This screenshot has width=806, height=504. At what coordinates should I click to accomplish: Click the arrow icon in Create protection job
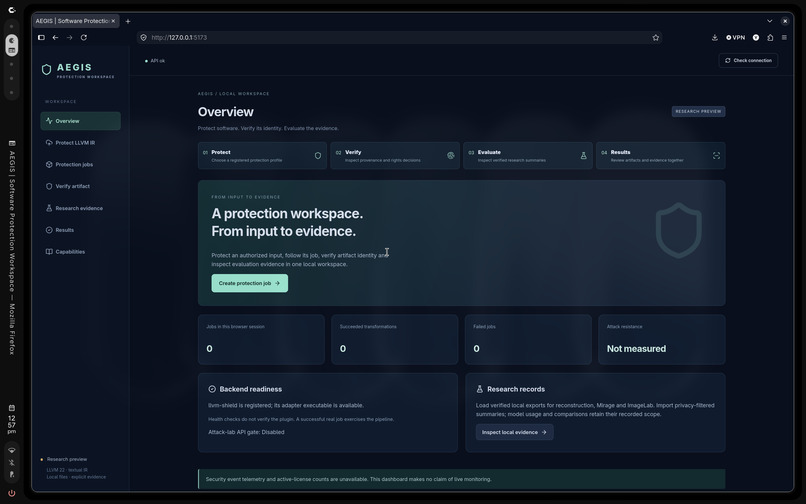click(x=278, y=283)
